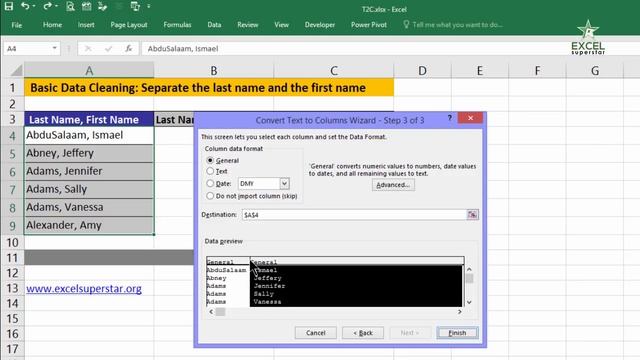
Task: Click the "Last Name, First Name" header cell
Action: pyautogui.click(x=89, y=119)
